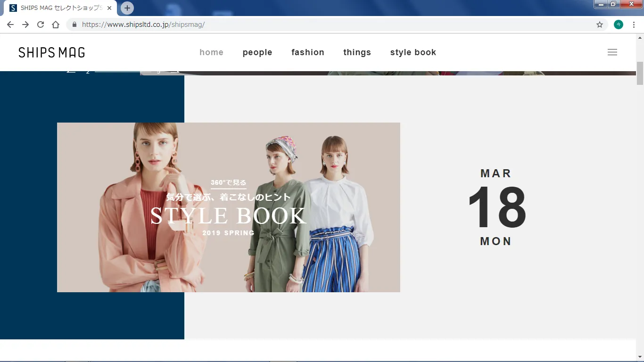The height and width of the screenshot is (362, 644).
Task: Open a new tab with the plus button
Action: point(127,8)
